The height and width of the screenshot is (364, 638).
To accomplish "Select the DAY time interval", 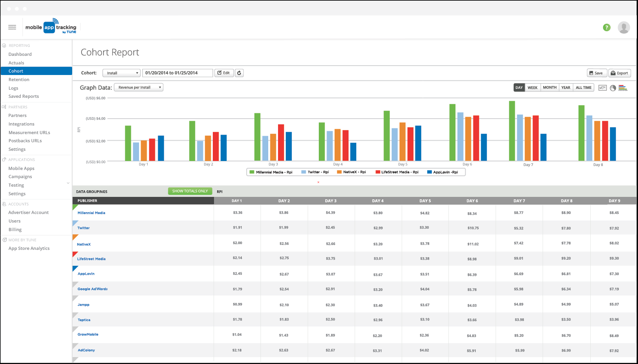I will (519, 88).
